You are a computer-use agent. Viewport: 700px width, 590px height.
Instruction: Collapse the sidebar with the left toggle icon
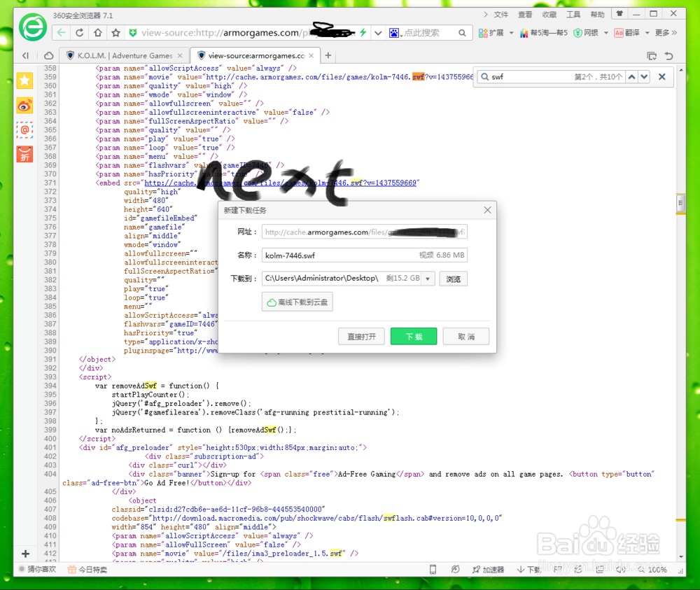click(25, 55)
